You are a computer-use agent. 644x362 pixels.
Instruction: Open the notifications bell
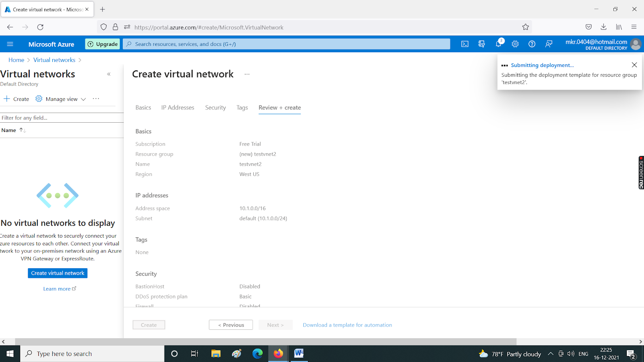pyautogui.click(x=499, y=44)
